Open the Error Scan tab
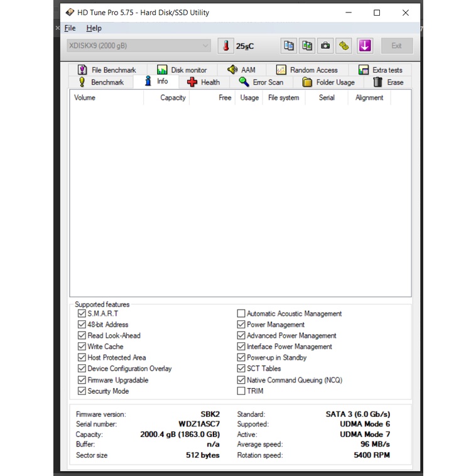 261,82
